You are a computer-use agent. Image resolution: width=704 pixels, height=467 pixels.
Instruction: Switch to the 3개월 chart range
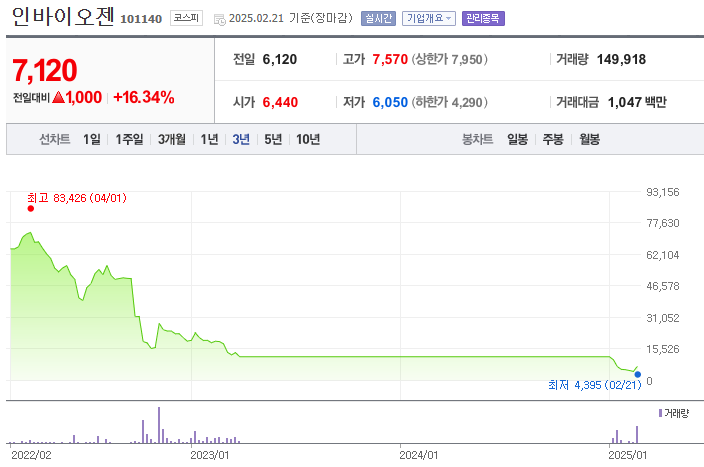point(172,139)
